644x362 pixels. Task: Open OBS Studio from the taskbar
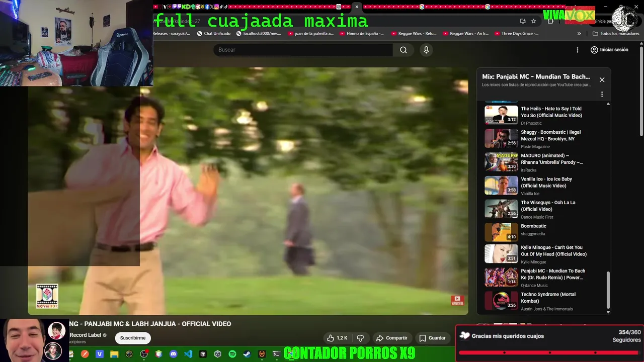pos(144,354)
